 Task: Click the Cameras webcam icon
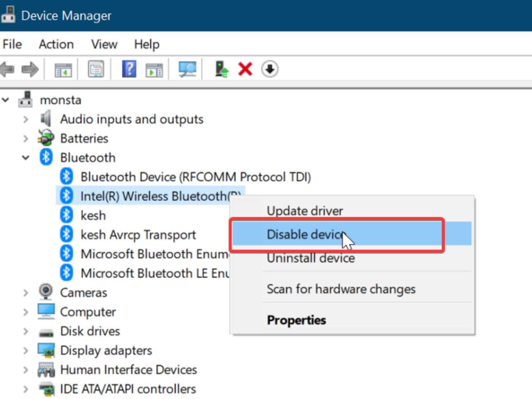pos(46,292)
